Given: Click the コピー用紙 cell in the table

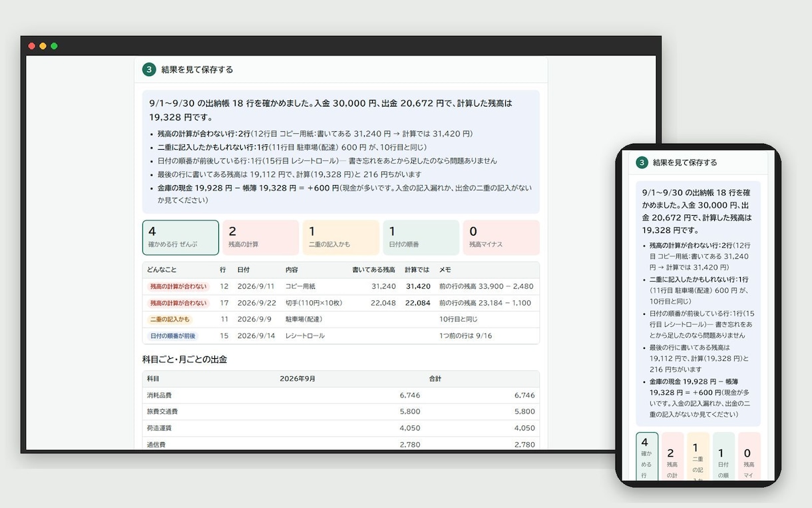Looking at the screenshot, I should click(x=300, y=286).
